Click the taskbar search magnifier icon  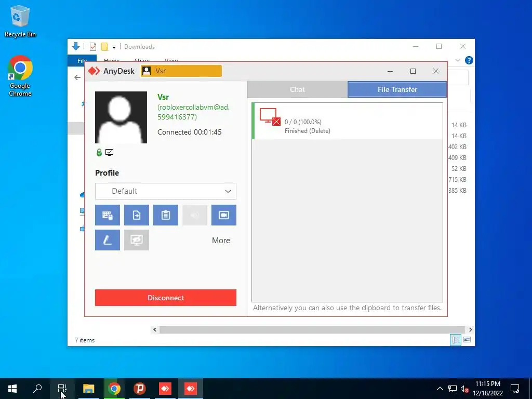pos(37,389)
